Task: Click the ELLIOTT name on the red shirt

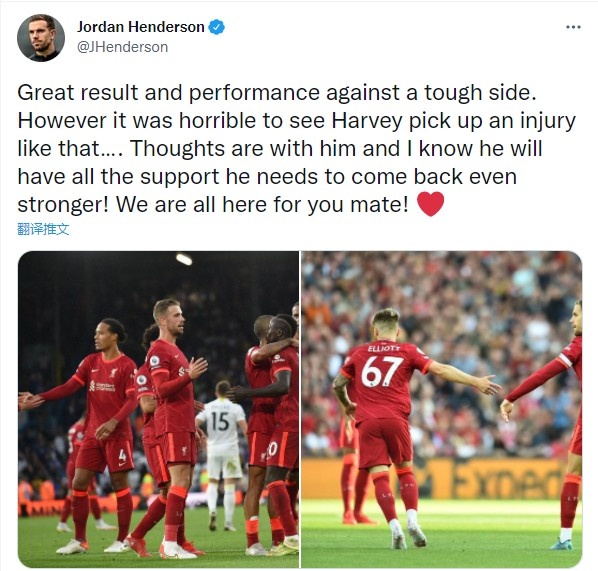Action: (x=384, y=348)
